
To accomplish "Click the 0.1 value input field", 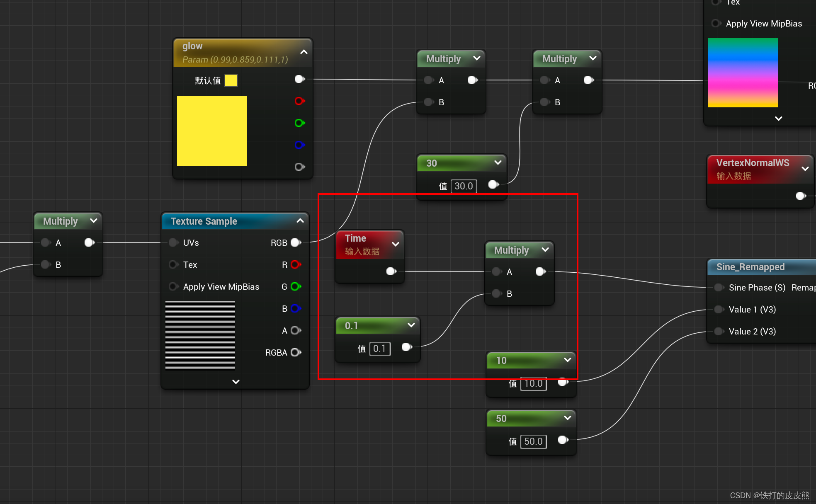I will point(380,349).
